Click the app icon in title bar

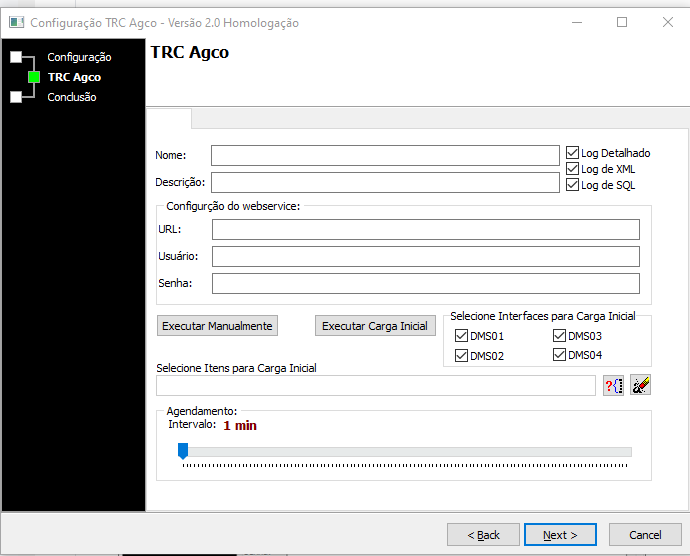(16, 22)
